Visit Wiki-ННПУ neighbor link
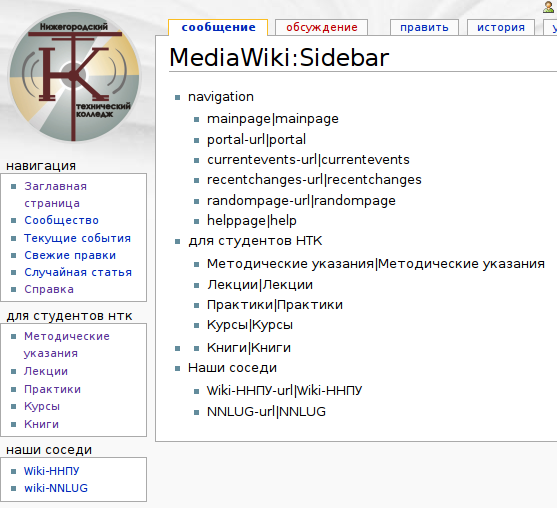 52,471
